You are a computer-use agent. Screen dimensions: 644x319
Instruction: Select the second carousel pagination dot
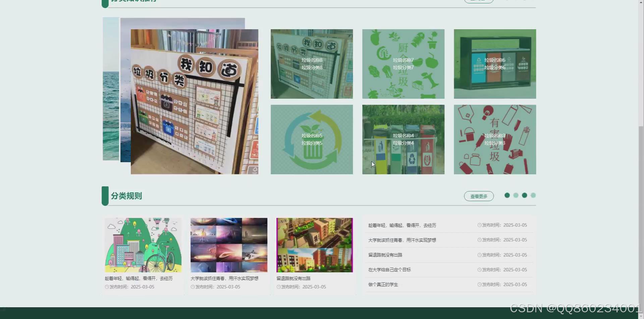[x=516, y=195]
